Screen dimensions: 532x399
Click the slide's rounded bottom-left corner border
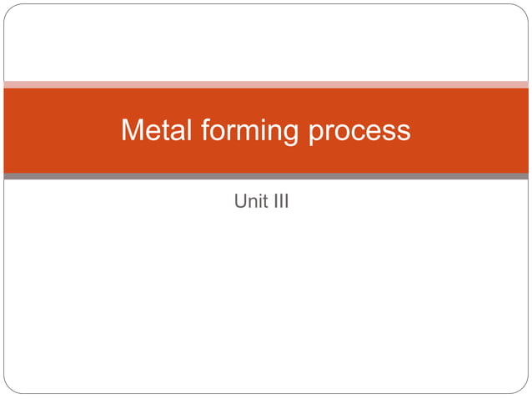[9, 388]
